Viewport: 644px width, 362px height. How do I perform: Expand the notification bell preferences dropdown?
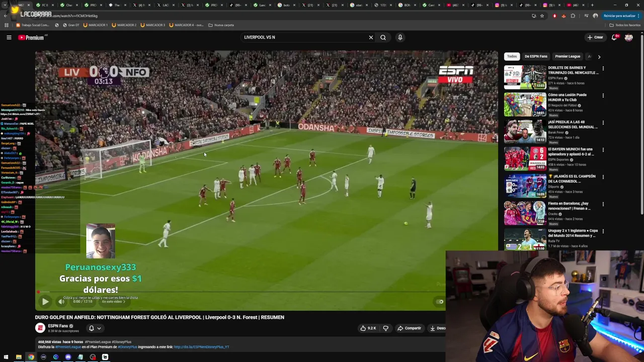coord(95,328)
